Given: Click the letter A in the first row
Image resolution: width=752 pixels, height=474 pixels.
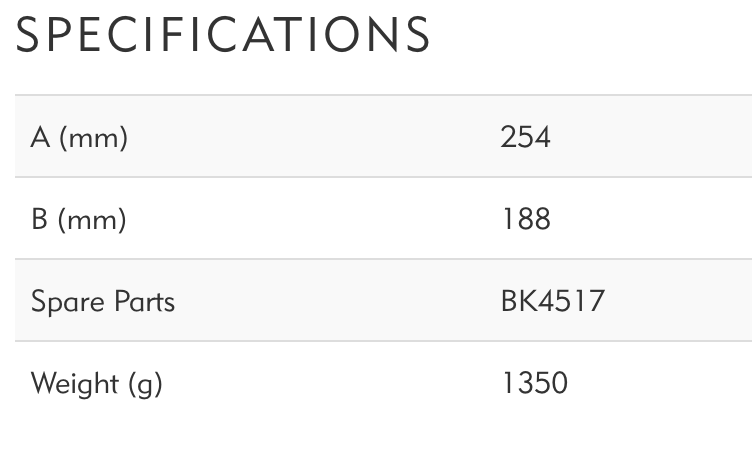Looking at the screenshot, I should [40, 137].
